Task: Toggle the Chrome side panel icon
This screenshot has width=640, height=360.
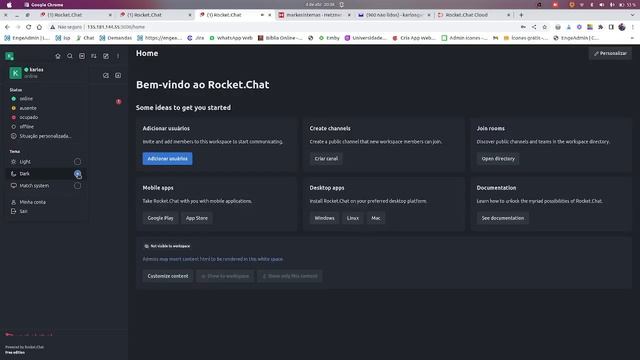Action: click(611, 27)
